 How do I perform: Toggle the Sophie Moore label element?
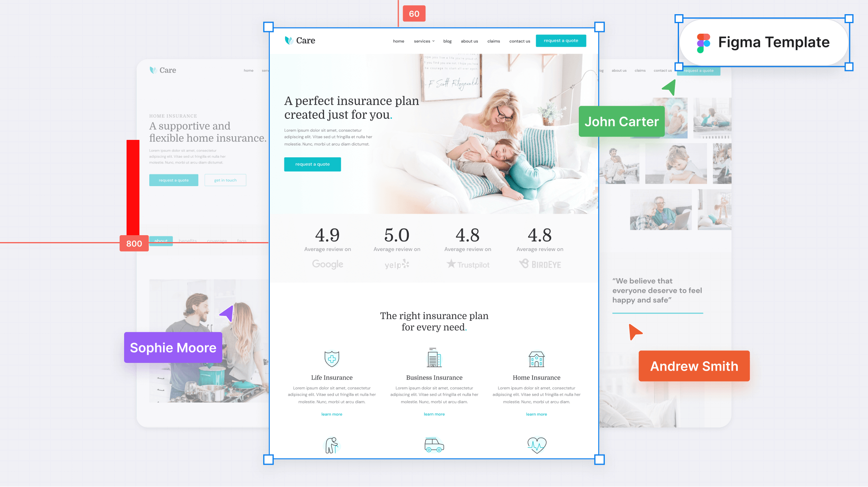[173, 346]
